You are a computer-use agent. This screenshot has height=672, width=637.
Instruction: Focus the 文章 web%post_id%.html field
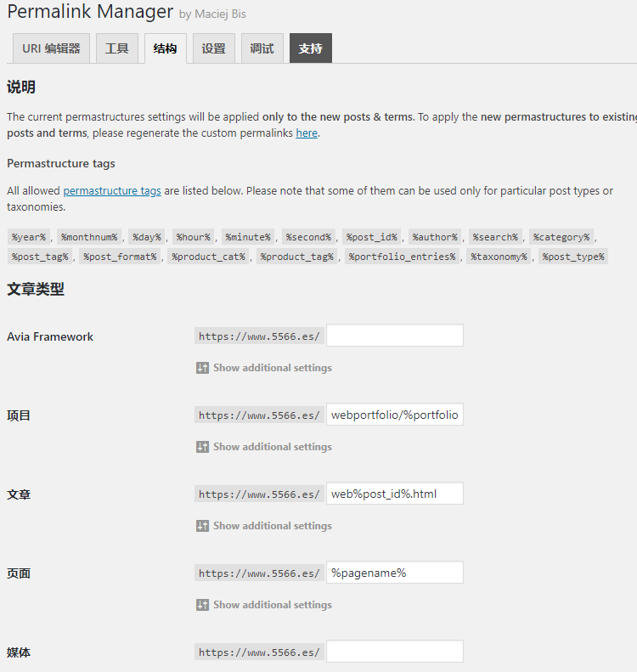(395, 494)
